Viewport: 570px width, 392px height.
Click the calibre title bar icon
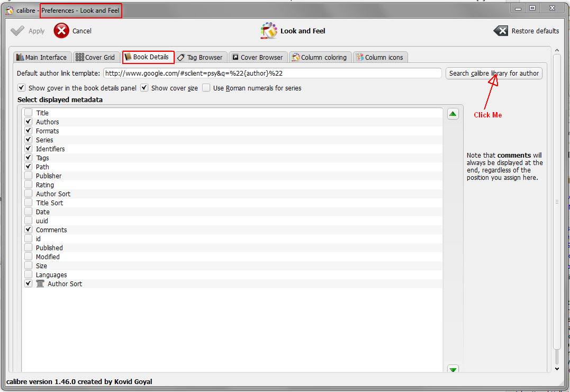[x=10, y=10]
